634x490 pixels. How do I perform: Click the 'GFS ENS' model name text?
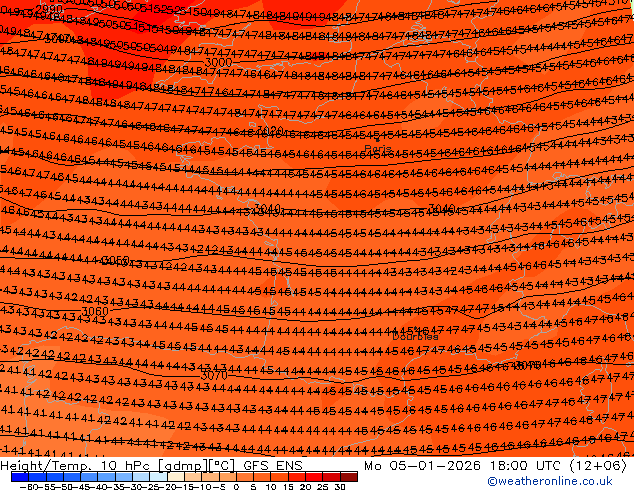click(273, 466)
